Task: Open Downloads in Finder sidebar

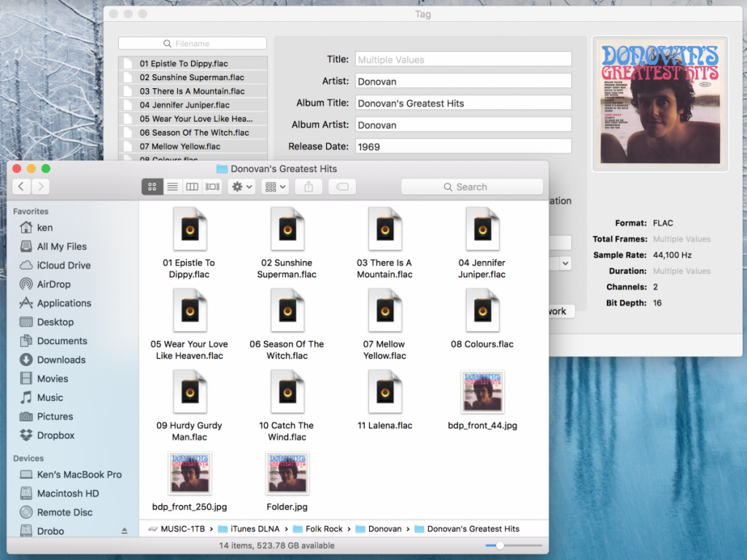Action: point(53,359)
